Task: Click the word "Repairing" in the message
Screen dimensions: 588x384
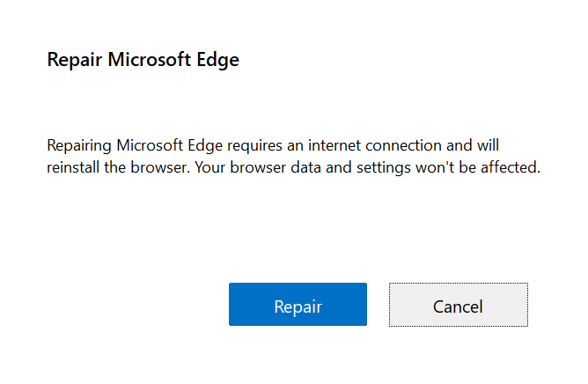Action: [x=79, y=144]
